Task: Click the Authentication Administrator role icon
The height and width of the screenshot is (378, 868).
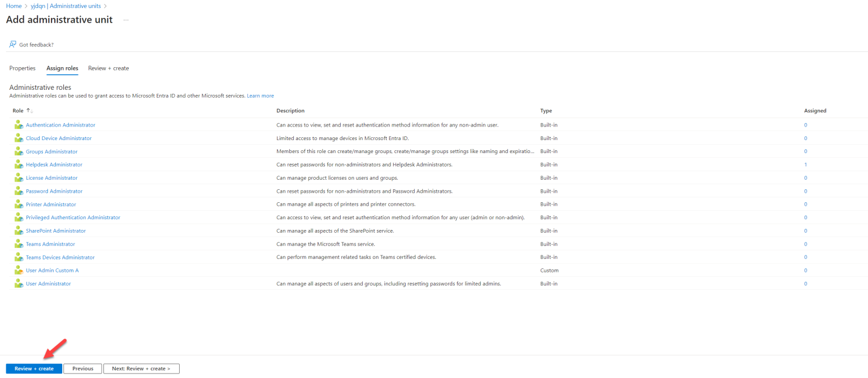Action: pyautogui.click(x=18, y=125)
